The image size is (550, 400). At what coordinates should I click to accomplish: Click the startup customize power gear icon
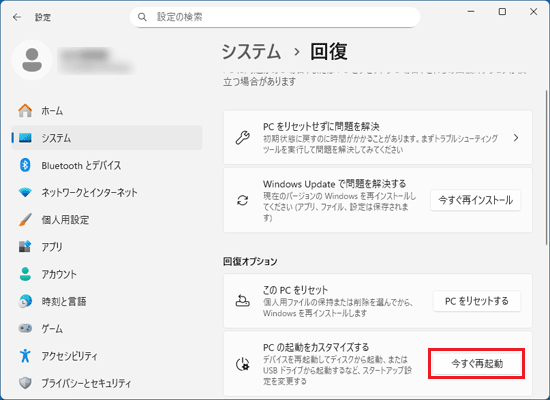tap(243, 364)
